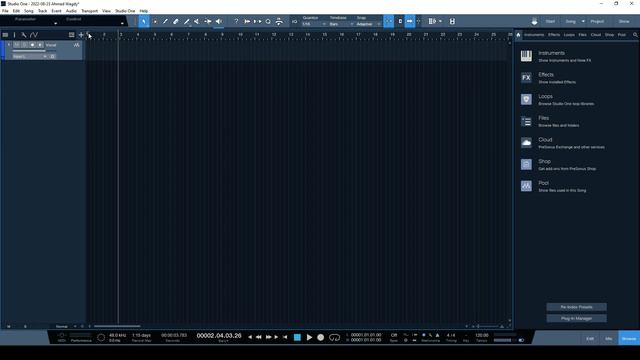Select the Listen tool speaker icon
The image size is (640, 360).
click(219, 21)
